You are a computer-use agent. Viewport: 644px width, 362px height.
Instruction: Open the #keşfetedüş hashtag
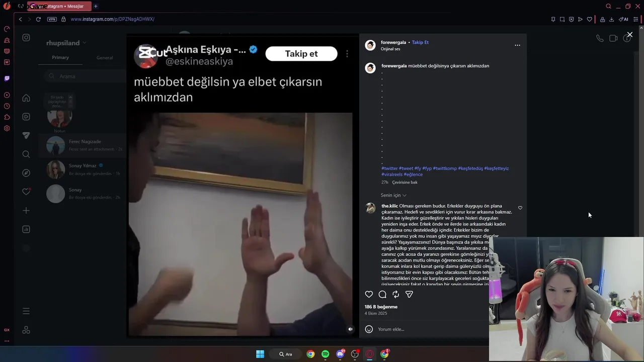tap(470, 168)
